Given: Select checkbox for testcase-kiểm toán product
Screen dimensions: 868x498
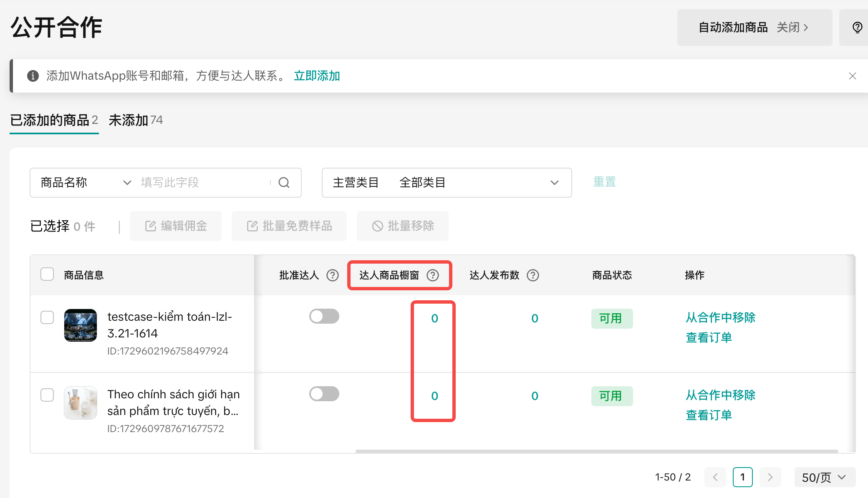Looking at the screenshot, I should [47, 317].
